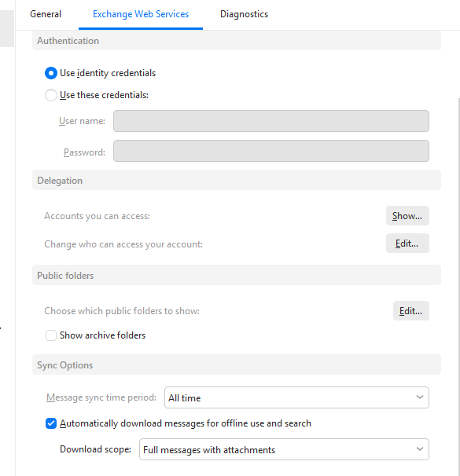Switch to the General tab

coord(46,14)
